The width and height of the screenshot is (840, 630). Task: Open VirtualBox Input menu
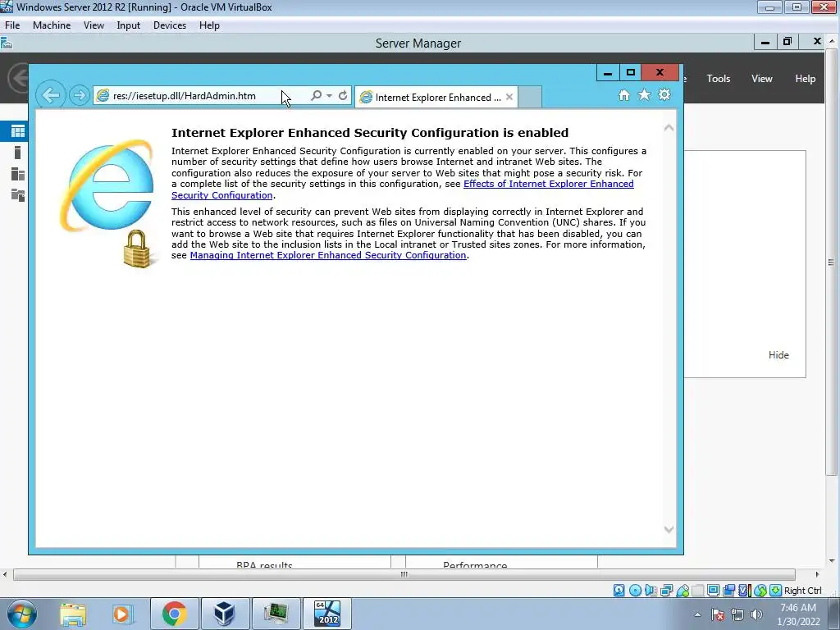pos(128,25)
